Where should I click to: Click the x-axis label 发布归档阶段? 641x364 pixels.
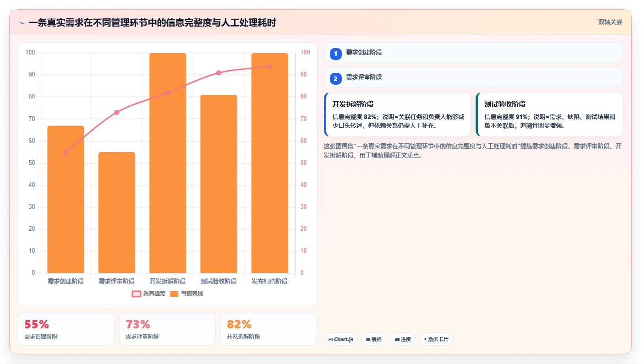pos(270,281)
